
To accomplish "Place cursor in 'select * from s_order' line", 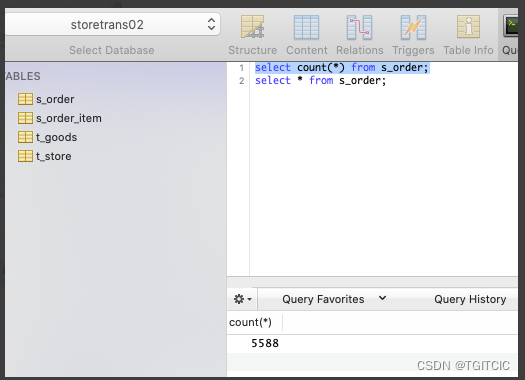I will tap(320, 81).
